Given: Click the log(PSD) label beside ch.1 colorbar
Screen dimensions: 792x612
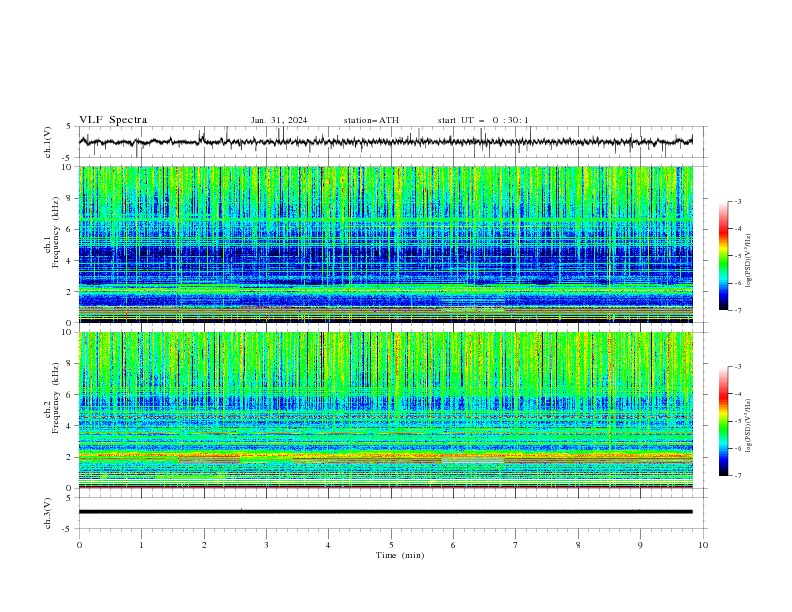Looking at the screenshot, I should 749,261.
